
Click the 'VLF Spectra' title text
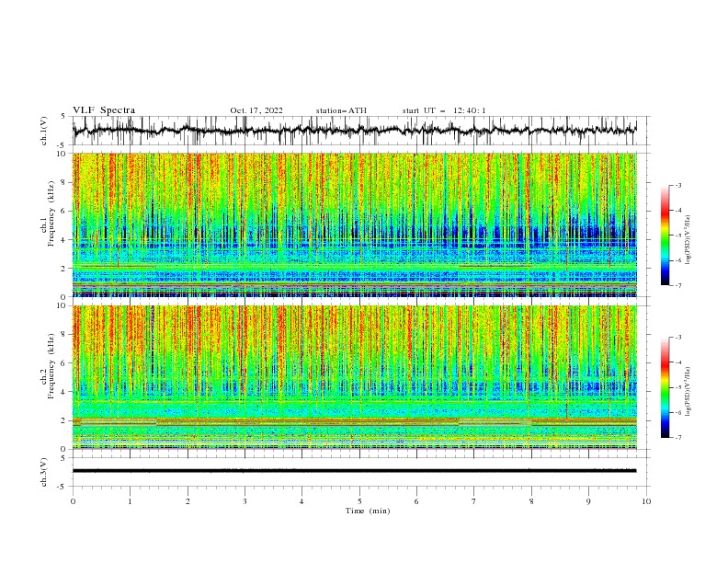pos(104,110)
